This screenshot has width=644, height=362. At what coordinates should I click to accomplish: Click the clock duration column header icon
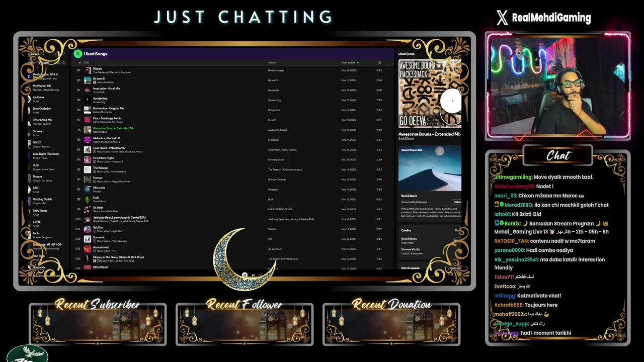click(380, 62)
